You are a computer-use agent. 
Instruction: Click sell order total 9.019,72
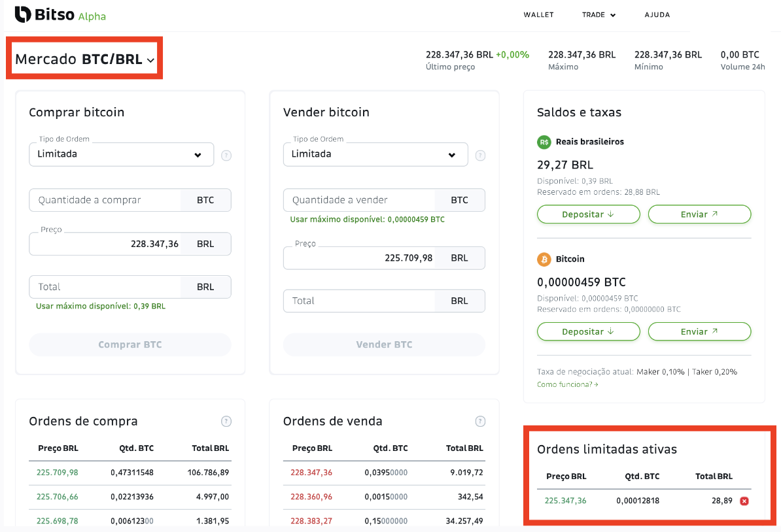point(467,473)
